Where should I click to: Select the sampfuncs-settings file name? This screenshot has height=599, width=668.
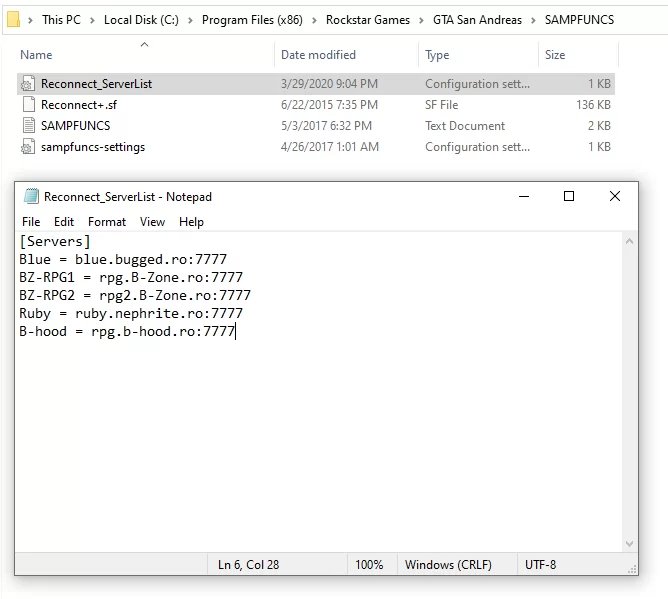pos(93,147)
